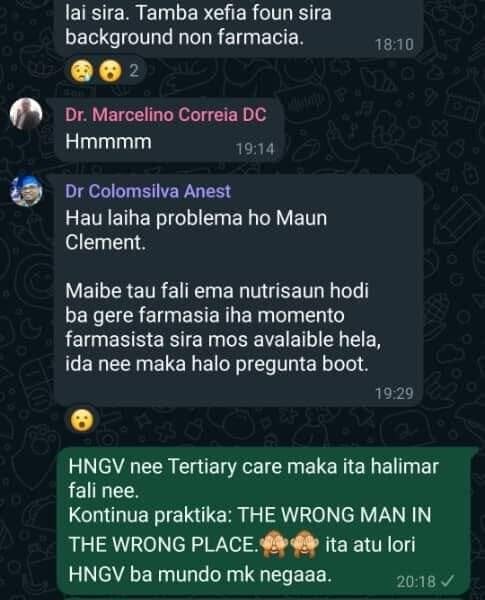Tap the sender name Dr. Marcelino Correia DC
This screenshot has height=600, width=485.
point(165,114)
